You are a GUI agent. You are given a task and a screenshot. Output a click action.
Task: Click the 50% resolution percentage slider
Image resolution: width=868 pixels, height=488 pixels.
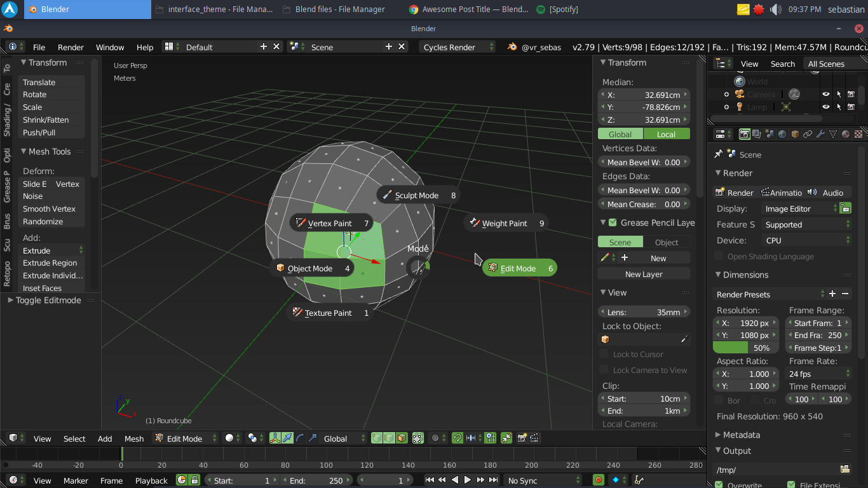(x=745, y=348)
